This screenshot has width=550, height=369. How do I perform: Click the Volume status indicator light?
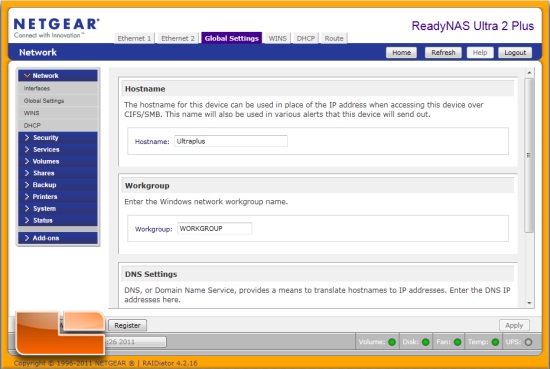point(392,342)
